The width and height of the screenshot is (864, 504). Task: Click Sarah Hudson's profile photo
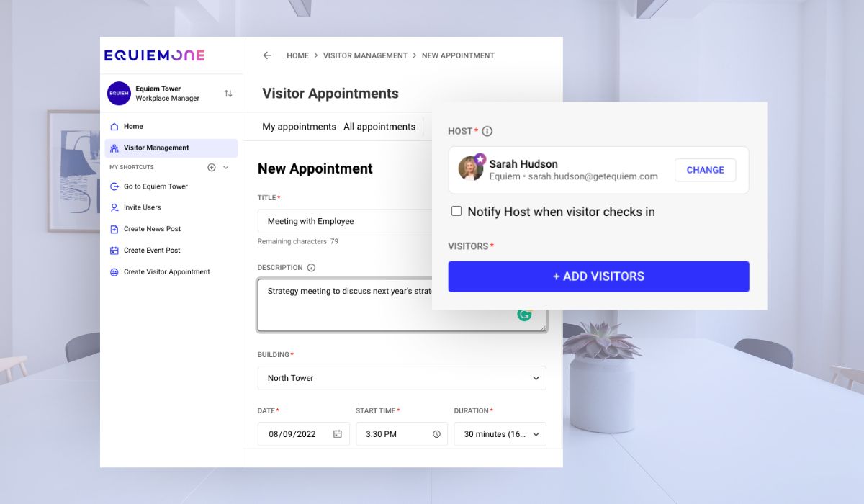[x=472, y=168]
